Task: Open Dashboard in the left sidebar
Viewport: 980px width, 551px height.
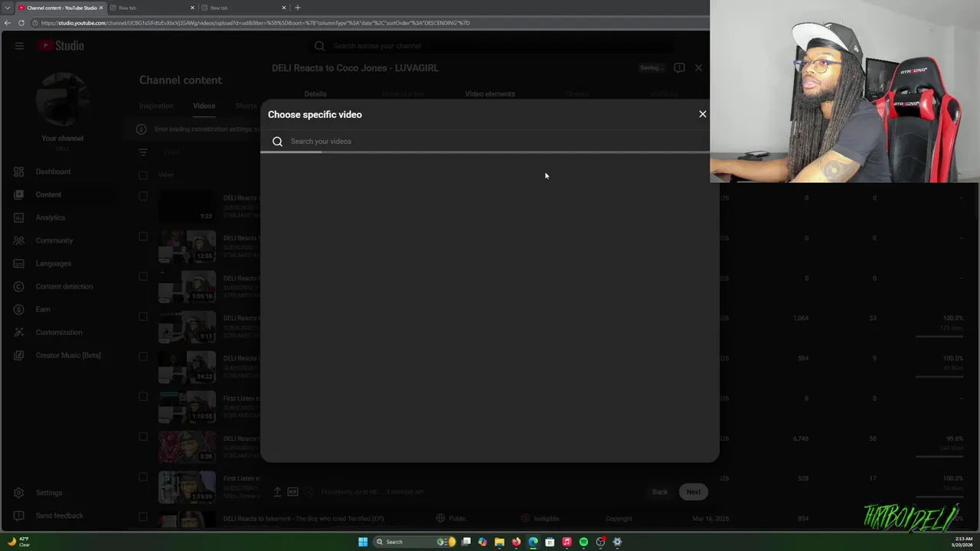Action: coord(53,171)
